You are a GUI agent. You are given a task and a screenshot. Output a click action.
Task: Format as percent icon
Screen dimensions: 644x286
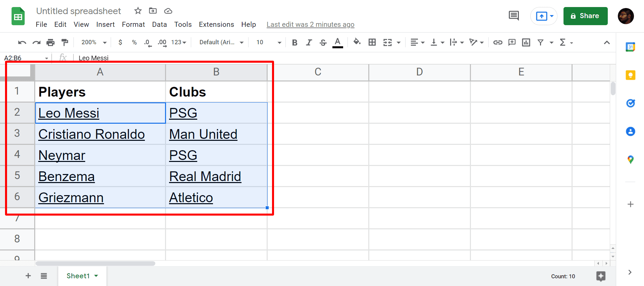tap(135, 42)
